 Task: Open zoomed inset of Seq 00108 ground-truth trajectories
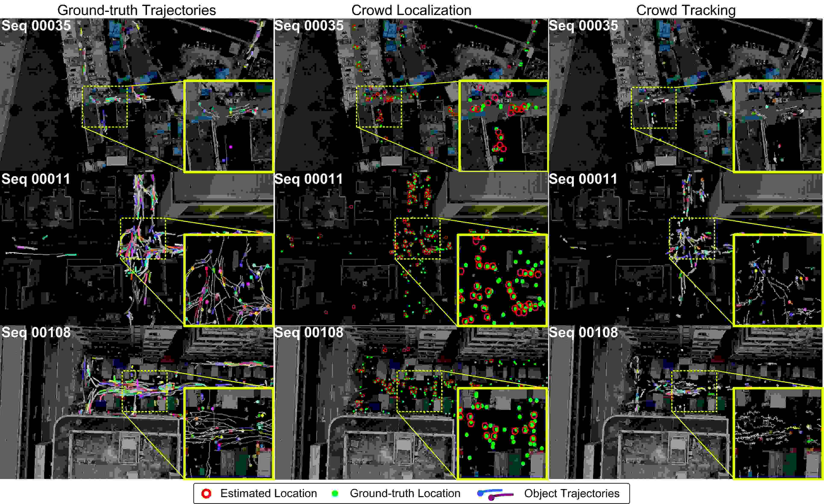coord(229,433)
